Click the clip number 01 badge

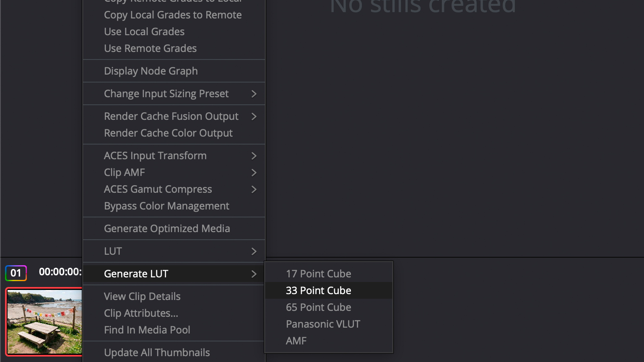(x=16, y=273)
